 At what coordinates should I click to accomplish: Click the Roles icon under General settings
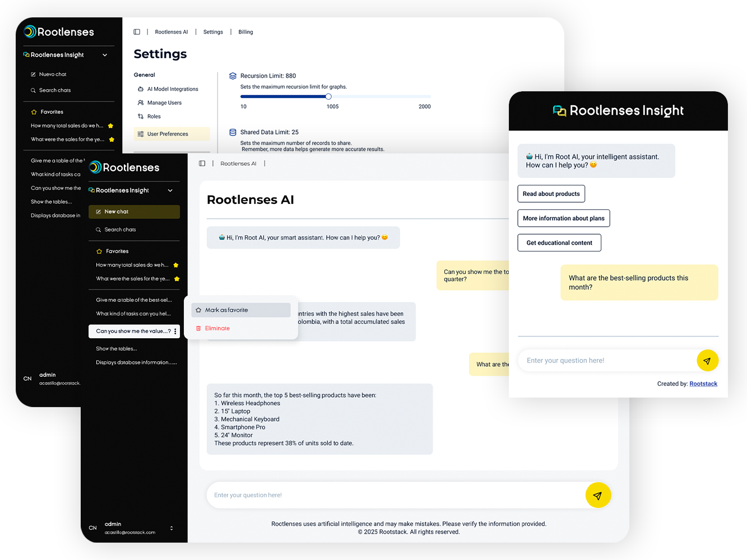point(140,116)
